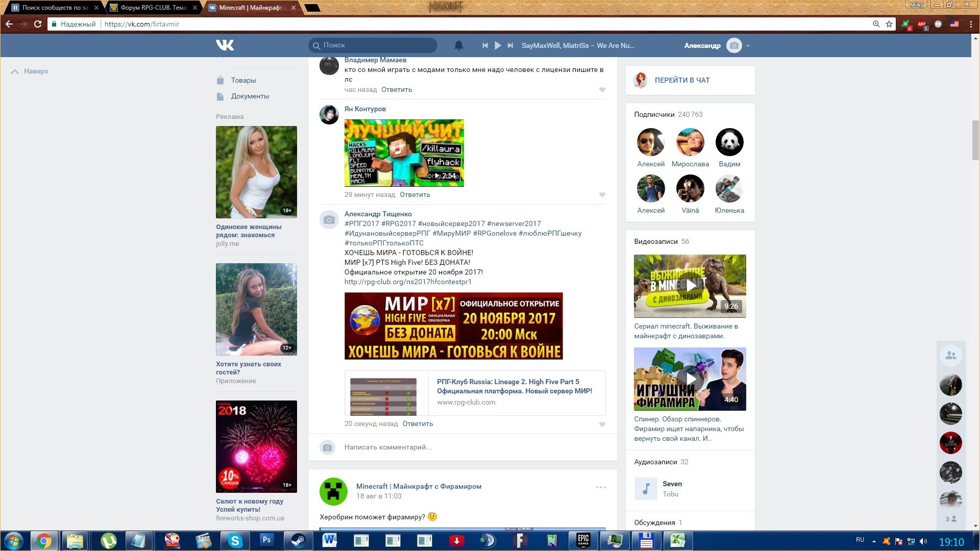Open Chrome zoom magnifier icon
Image resolution: width=980 pixels, height=551 pixels.
pos(876,24)
